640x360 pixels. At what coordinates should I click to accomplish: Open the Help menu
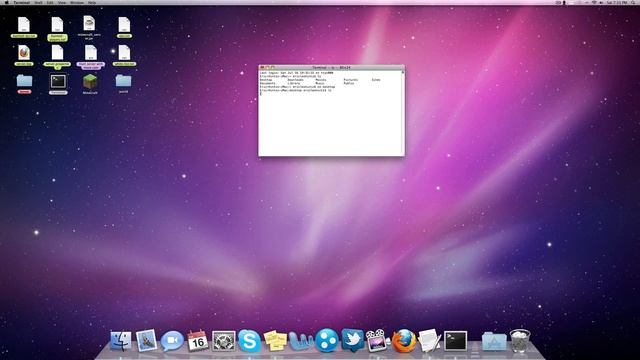click(92, 2)
